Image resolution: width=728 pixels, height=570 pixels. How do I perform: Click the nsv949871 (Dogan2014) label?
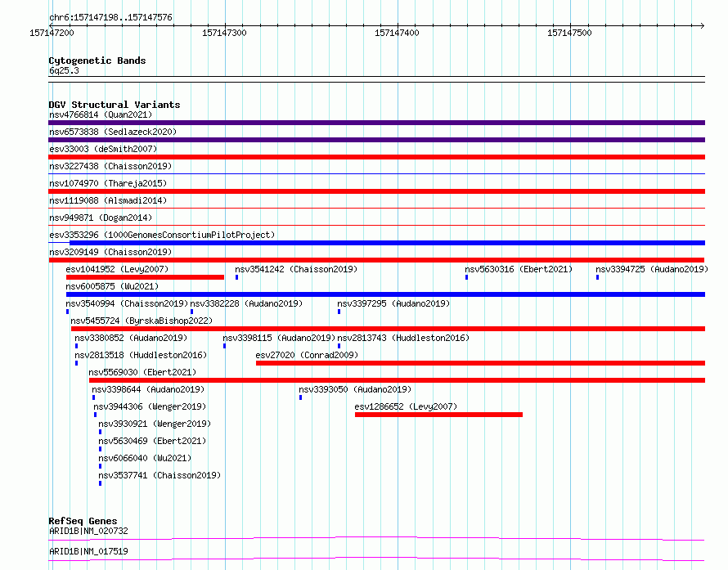click(101, 218)
